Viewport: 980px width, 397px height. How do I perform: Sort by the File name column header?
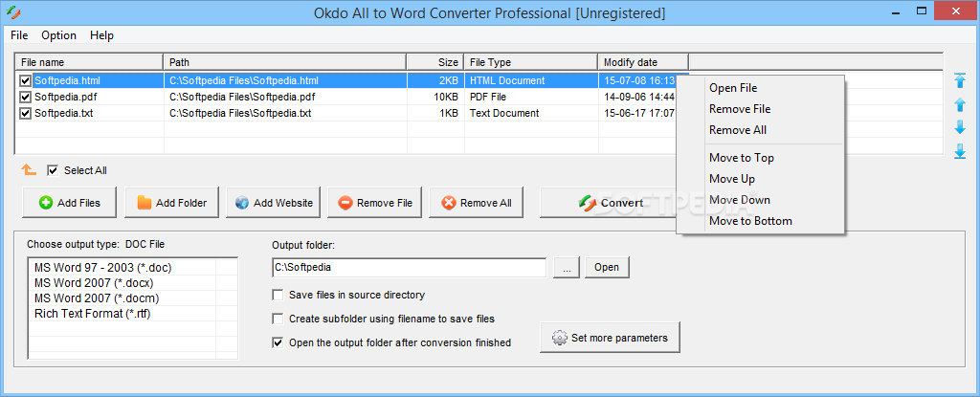89,62
